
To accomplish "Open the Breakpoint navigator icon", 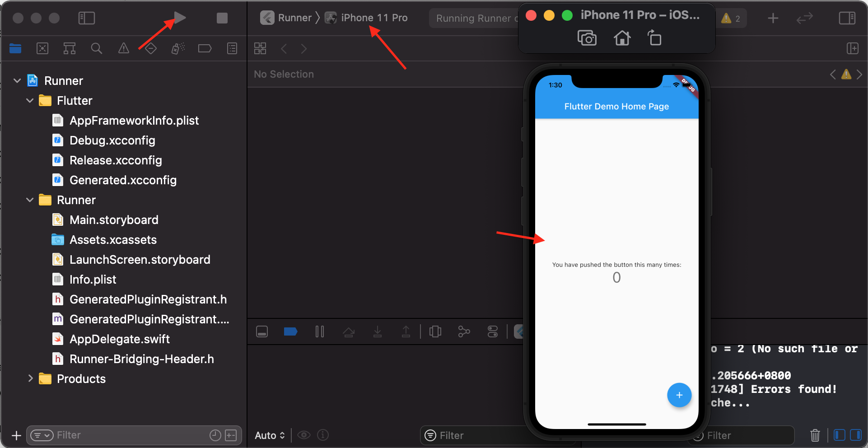I will [205, 48].
